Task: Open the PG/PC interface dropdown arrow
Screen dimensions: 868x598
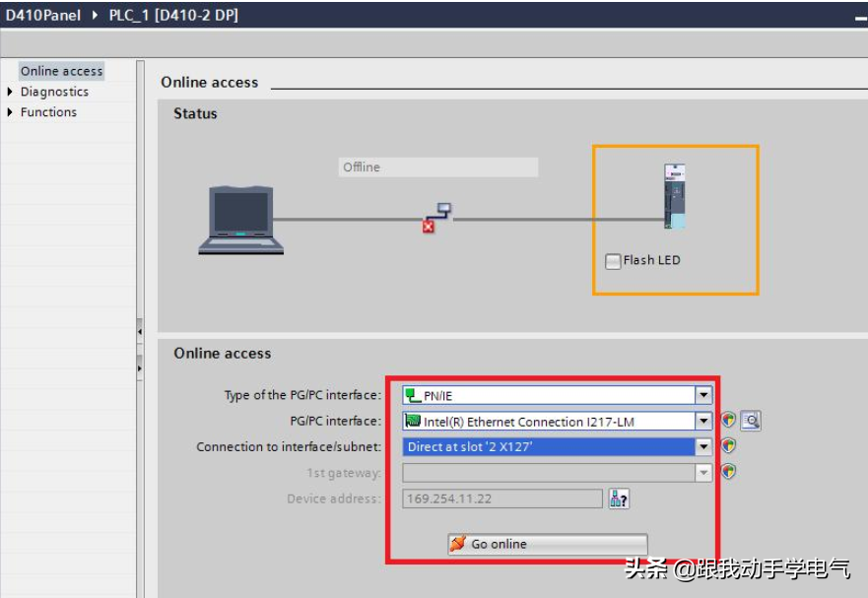Action: click(x=703, y=421)
